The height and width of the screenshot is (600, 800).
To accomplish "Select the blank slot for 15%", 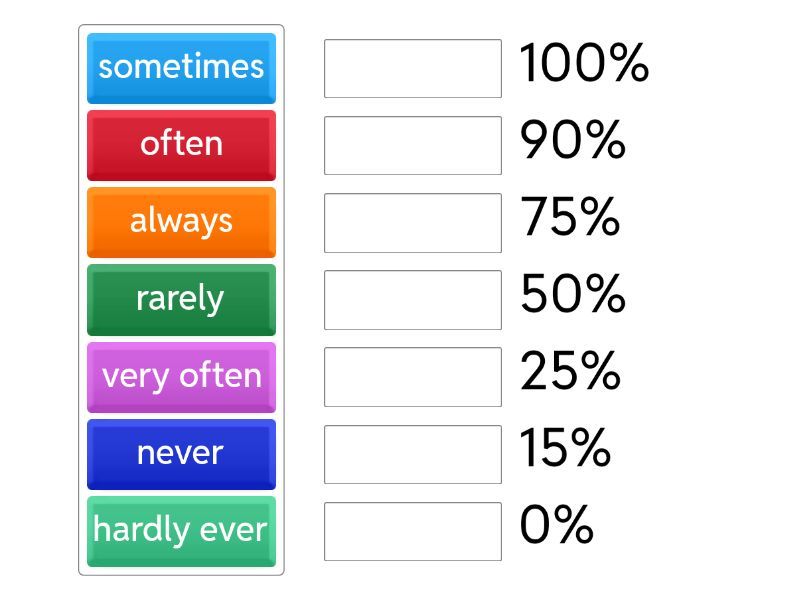I will [413, 454].
